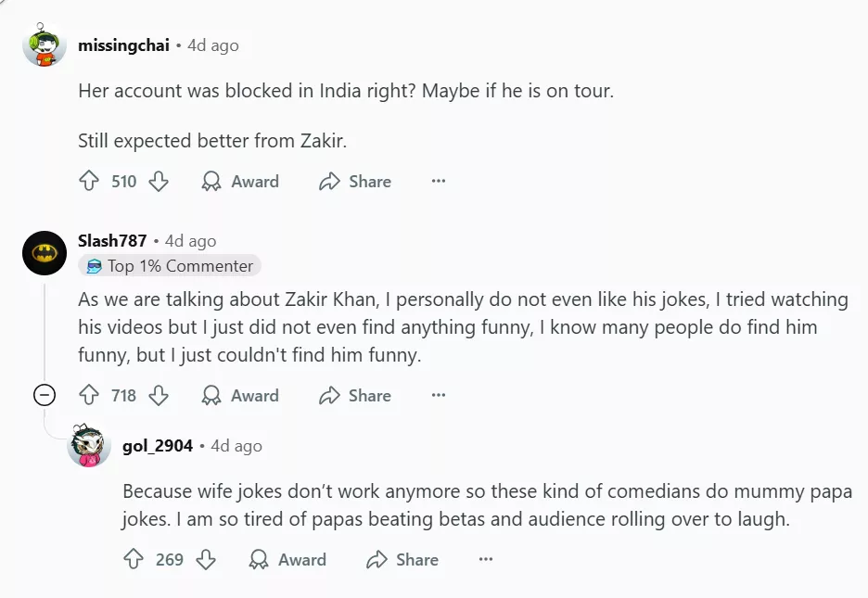Screen dimensions: 868x598
Task: Upvote gol_2904's reply
Action: (x=134, y=560)
